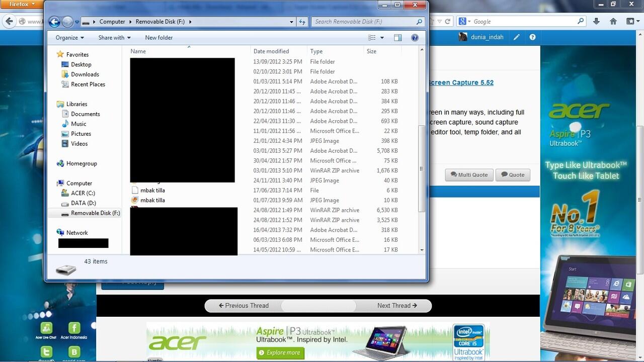Image resolution: width=644 pixels, height=362 pixels.
Task: Click the Firefox search magnifier icon
Action: tap(581, 22)
